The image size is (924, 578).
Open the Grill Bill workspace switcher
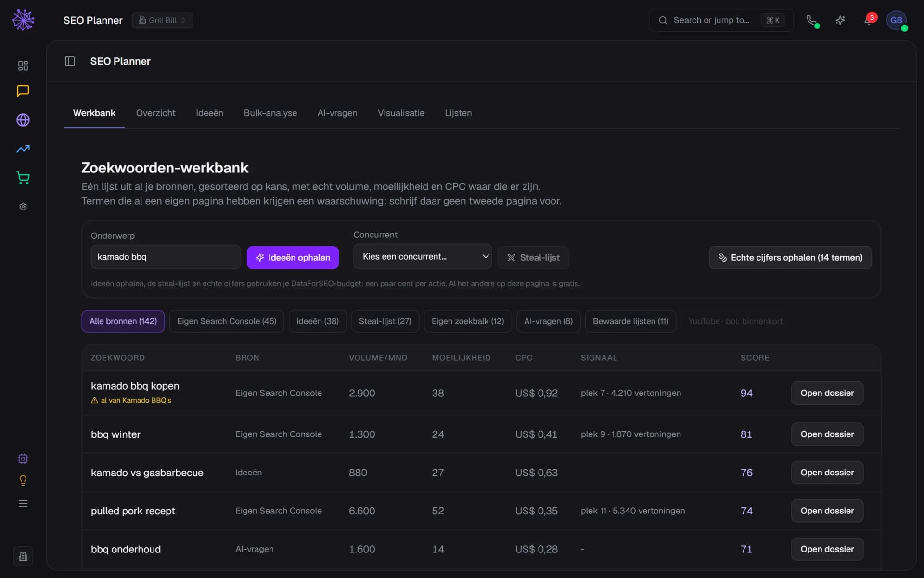[162, 20]
